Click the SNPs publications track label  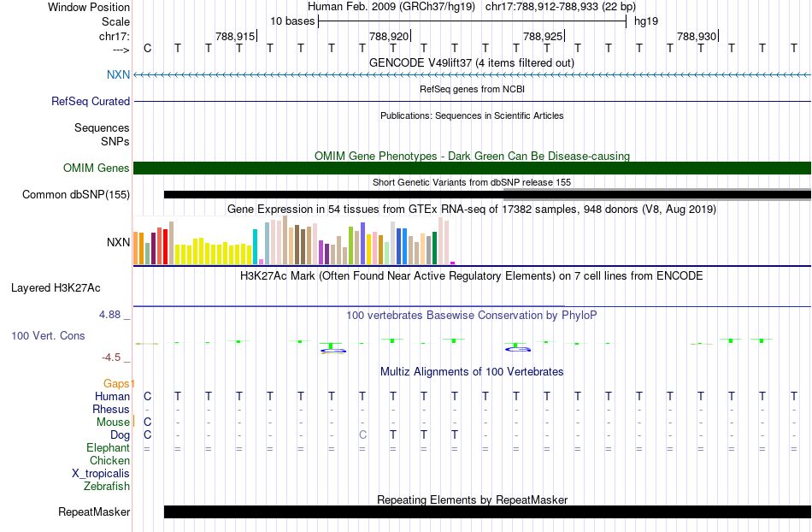(115, 141)
